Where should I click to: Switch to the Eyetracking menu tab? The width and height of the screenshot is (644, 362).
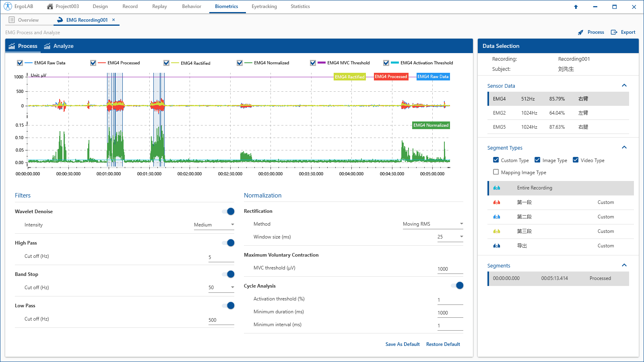264,6
